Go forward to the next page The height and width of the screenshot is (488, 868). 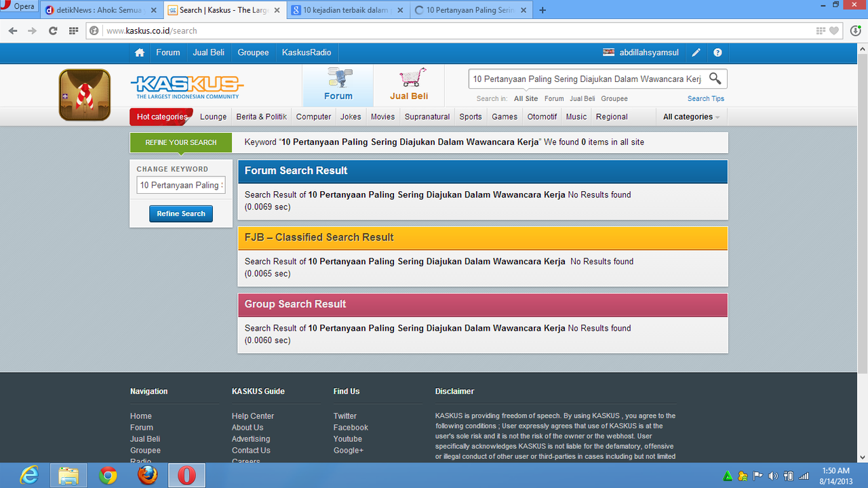click(32, 30)
